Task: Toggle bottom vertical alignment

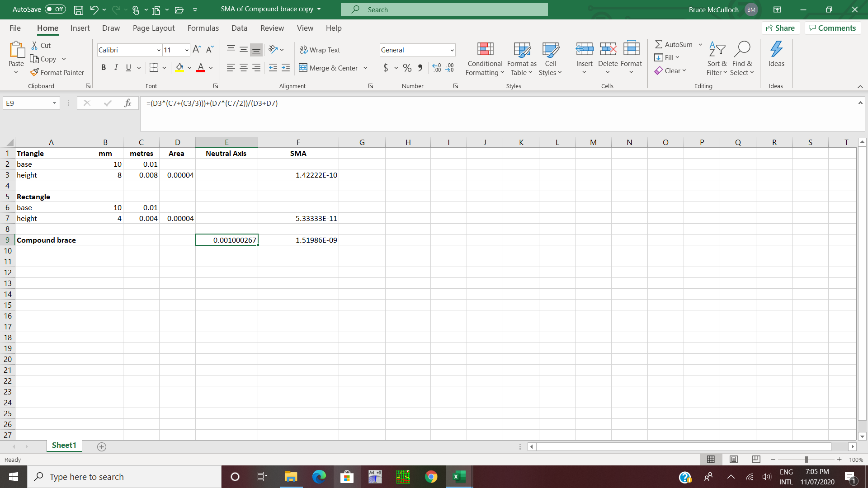Action: 256,50
